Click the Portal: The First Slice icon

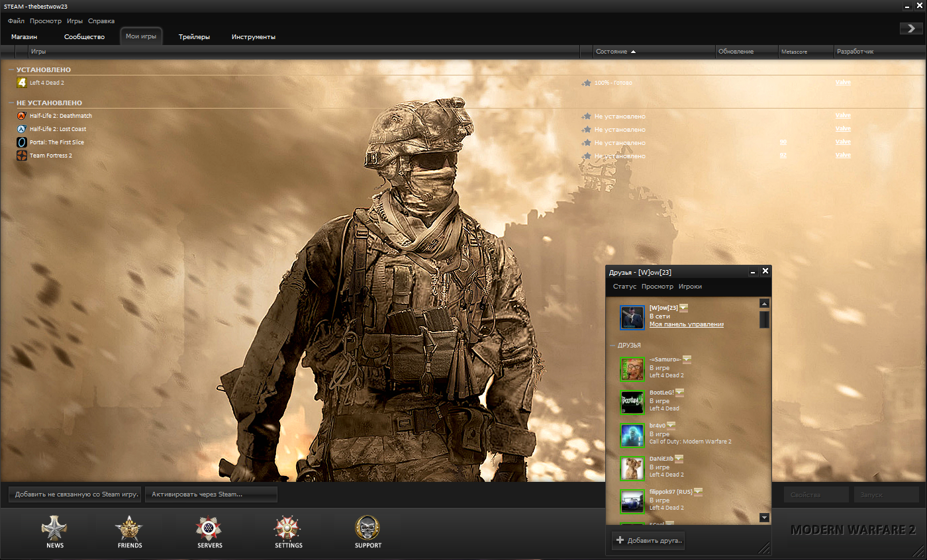coord(23,142)
